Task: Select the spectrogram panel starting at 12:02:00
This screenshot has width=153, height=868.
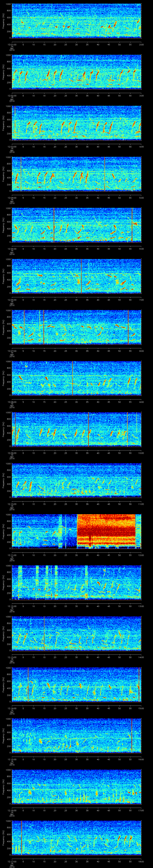Action: [77, 72]
